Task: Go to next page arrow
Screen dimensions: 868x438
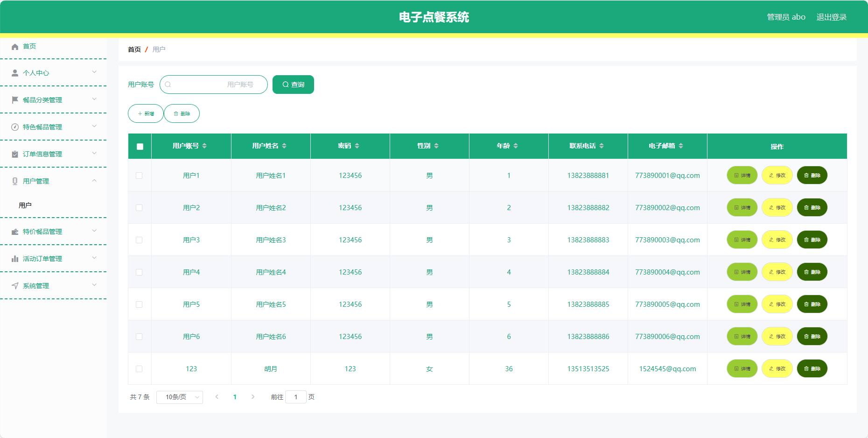Action: 253,397
